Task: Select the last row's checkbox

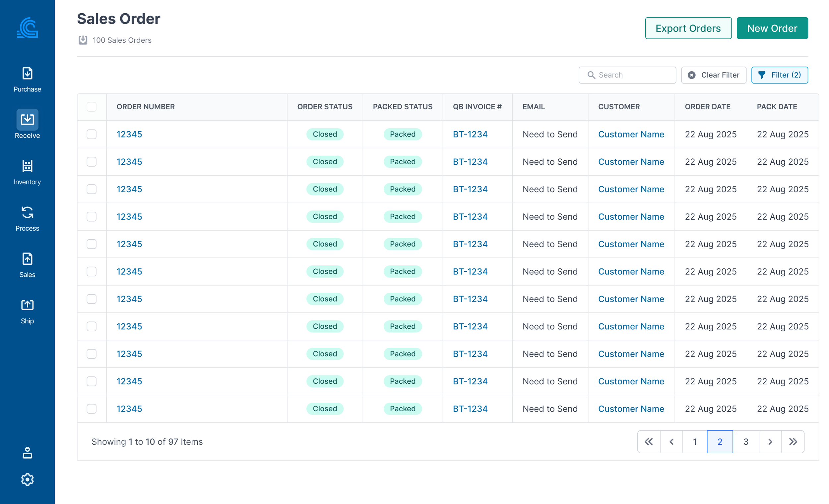Action: coord(92,409)
